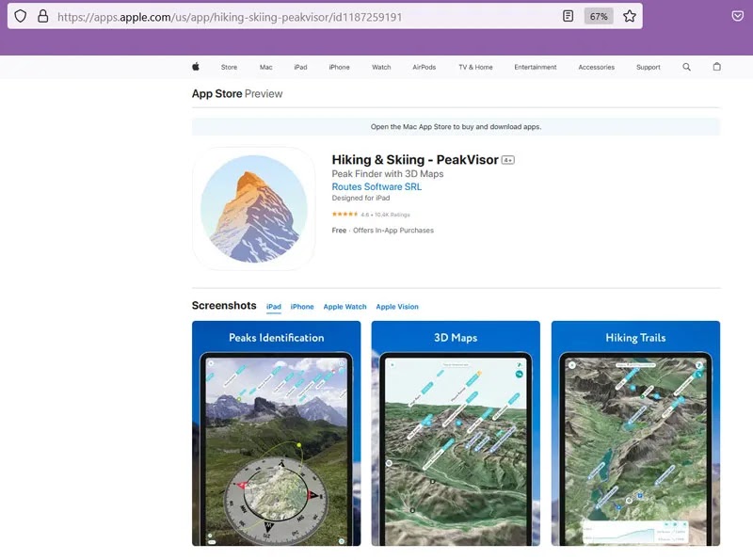Click the star rating 4.6 row
Viewport: 753px width, 560px height.
pos(371,215)
